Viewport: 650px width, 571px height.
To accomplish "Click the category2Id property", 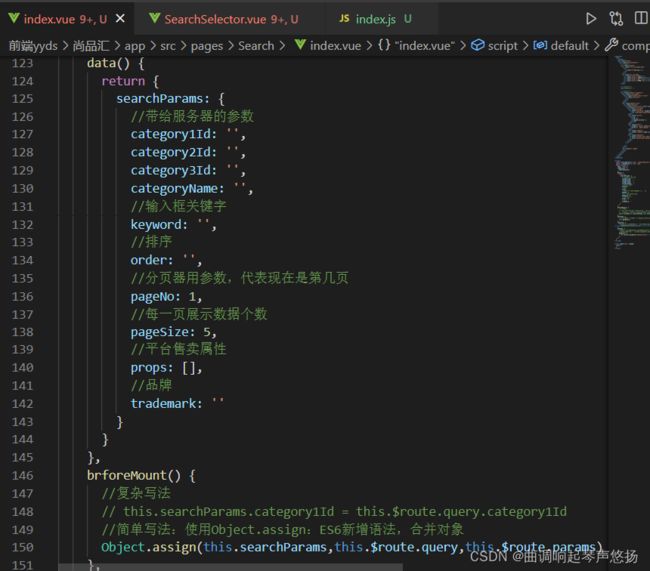I will click(x=170, y=152).
